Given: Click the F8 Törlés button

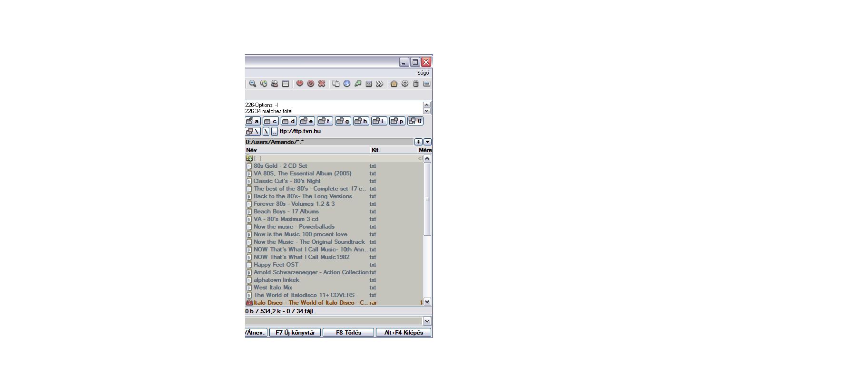Looking at the screenshot, I should (x=348, y=333).
